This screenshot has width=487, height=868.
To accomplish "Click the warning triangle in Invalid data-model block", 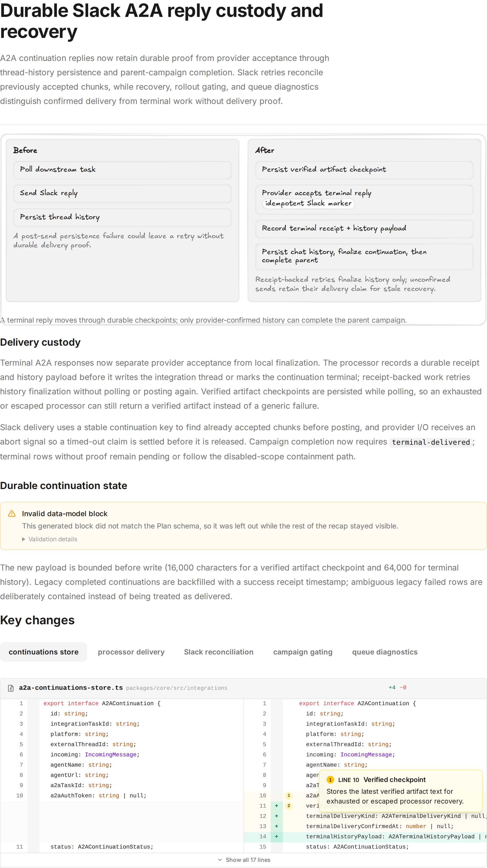I will point(12,514).
